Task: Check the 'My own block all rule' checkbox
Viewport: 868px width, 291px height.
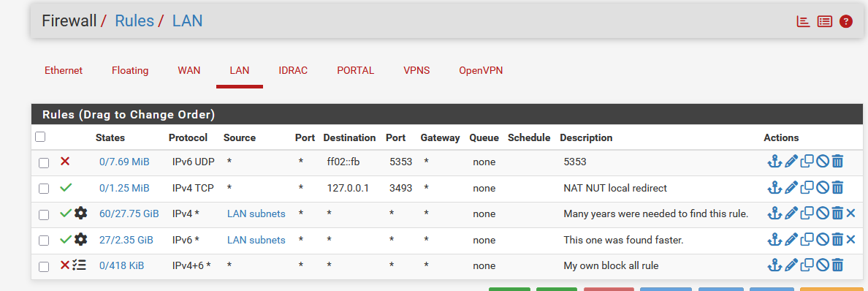Action: [44, 267]
